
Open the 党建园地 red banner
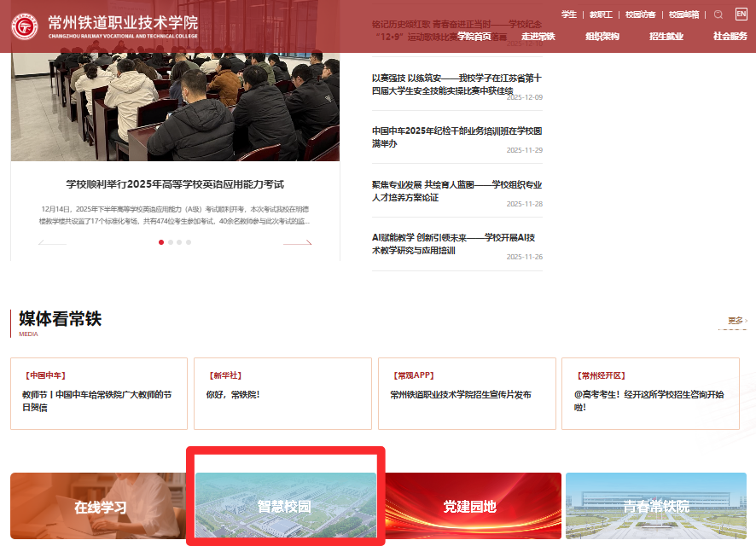[x=470, y=506]
